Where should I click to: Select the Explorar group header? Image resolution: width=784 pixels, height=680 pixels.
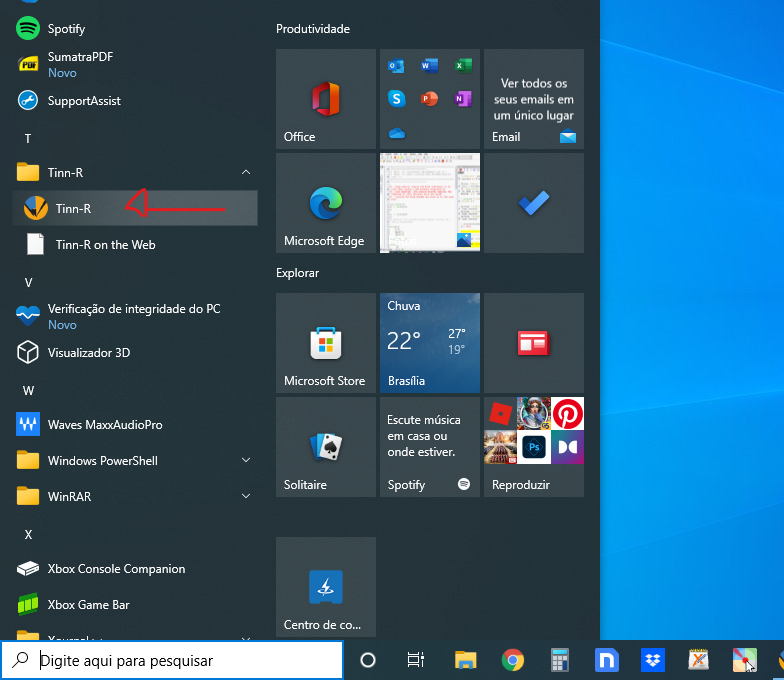298,273
